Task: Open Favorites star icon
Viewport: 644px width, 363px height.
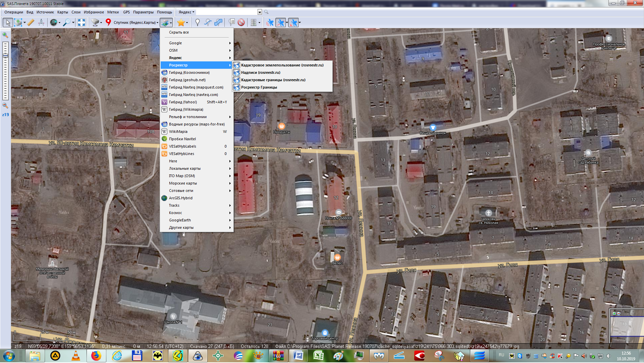Action: (181, 22)
